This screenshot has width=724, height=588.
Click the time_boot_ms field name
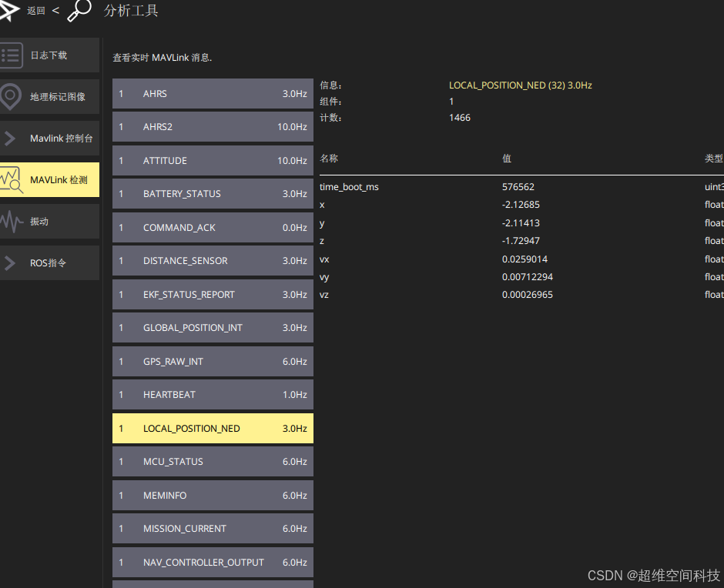[x=349, y=187]
